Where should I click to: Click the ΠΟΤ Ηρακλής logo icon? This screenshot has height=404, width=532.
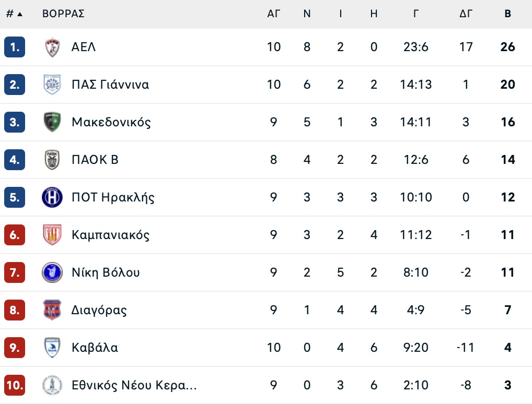[52, 197]
